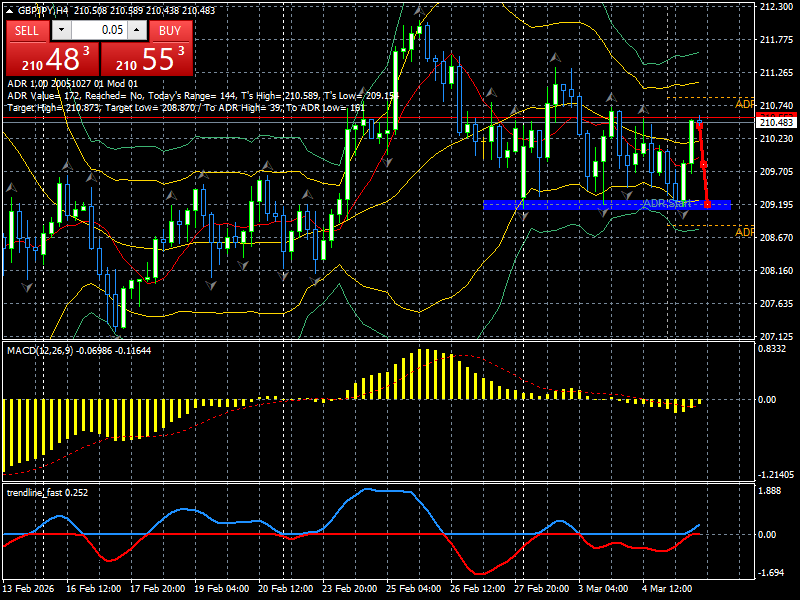The image size is (800, 600).
Task: Click the 210.48 sell price tile
Action: pyautogui.click(x=53, y=59)
